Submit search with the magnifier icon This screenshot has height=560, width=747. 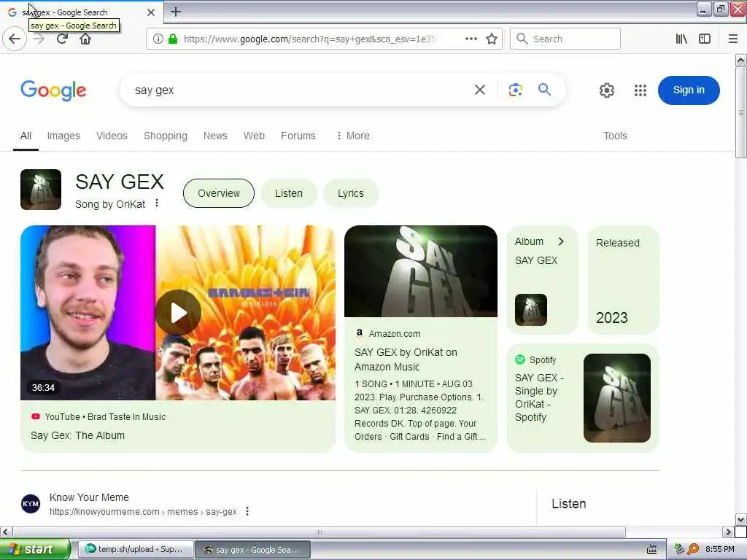pyautogui.click(x=544, y=90)
